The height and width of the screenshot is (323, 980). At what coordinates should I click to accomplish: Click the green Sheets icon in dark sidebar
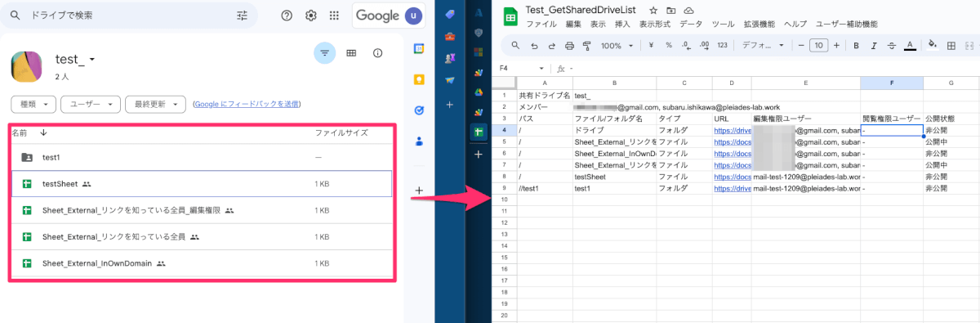click(479, 131)
